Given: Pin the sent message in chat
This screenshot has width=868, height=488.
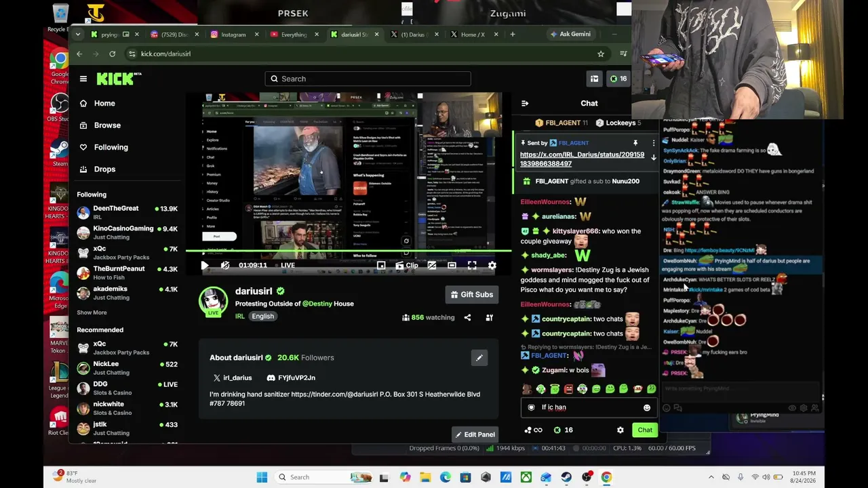Looking at the screenshot, I should [635, 143].
